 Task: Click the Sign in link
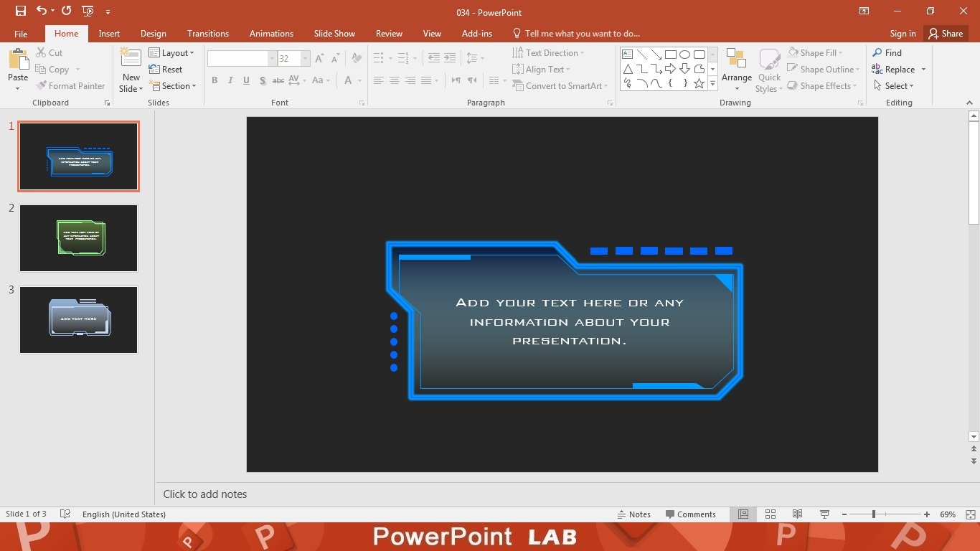pyautogui.click(x=903, y=33)
